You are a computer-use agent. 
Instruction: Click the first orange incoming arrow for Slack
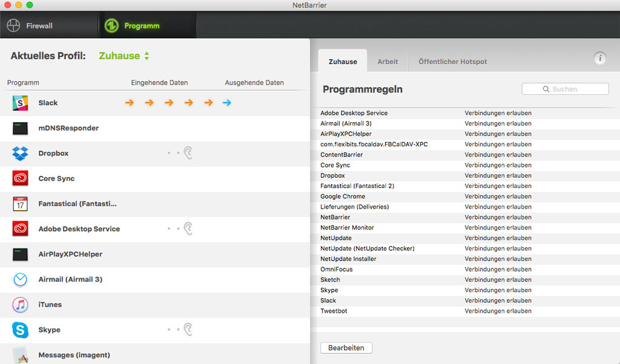[x=130, y=103]
